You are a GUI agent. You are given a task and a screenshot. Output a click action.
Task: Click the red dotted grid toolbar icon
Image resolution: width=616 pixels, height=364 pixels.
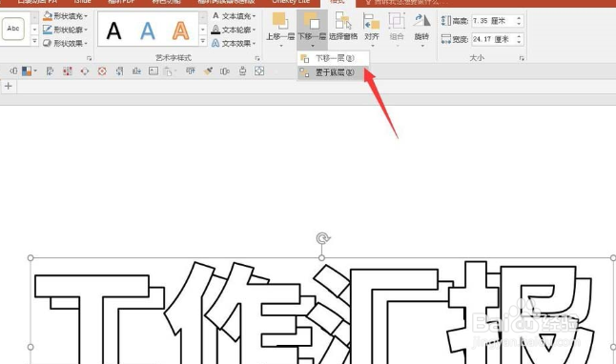tap(68, 71)
